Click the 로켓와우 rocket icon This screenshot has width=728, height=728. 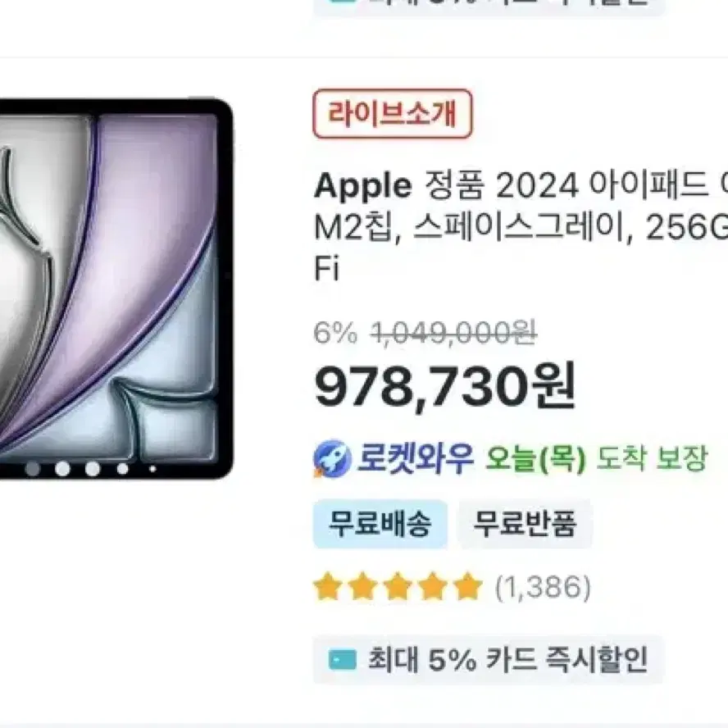tap(331, 459)
